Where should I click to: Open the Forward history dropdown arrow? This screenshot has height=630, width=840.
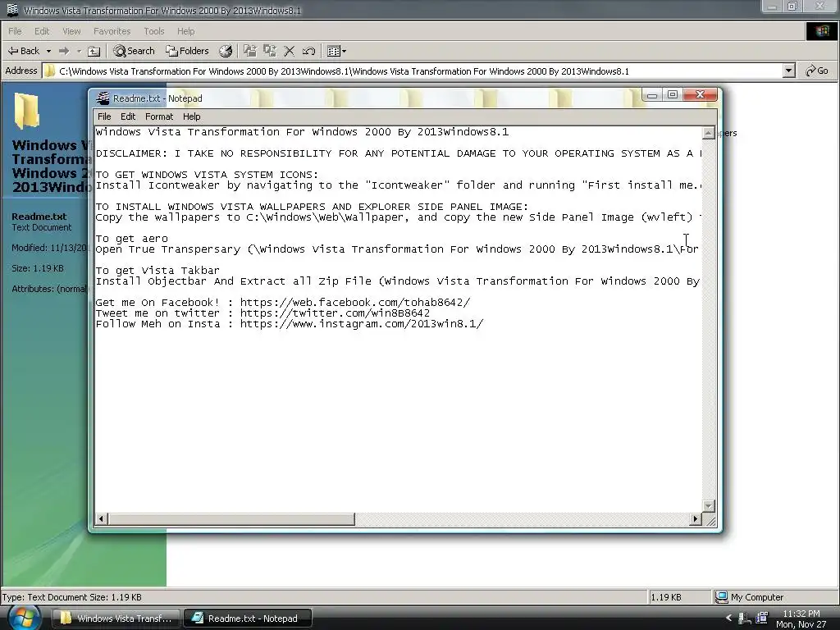[x=79, y=51]
